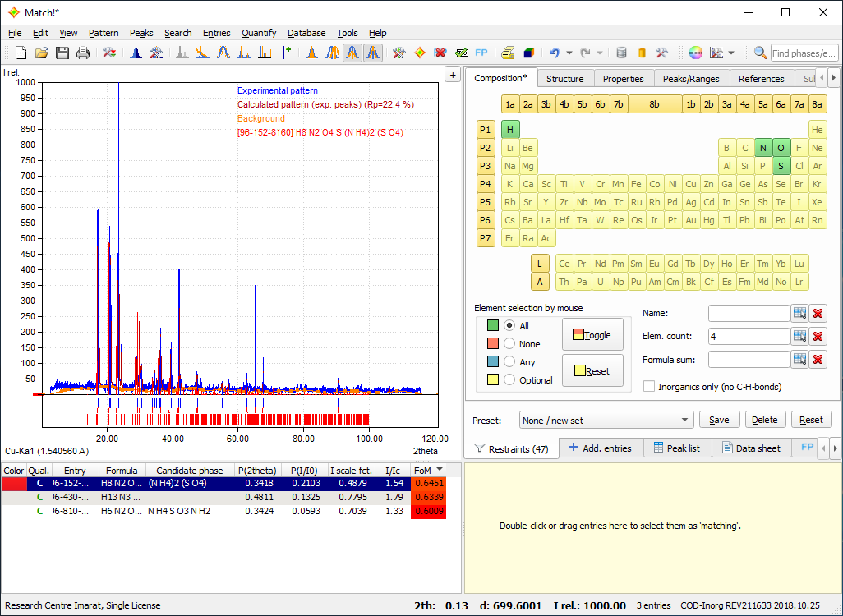Click the new document icon
This screenshot has height=616, width=843.
tap(21, 53)
